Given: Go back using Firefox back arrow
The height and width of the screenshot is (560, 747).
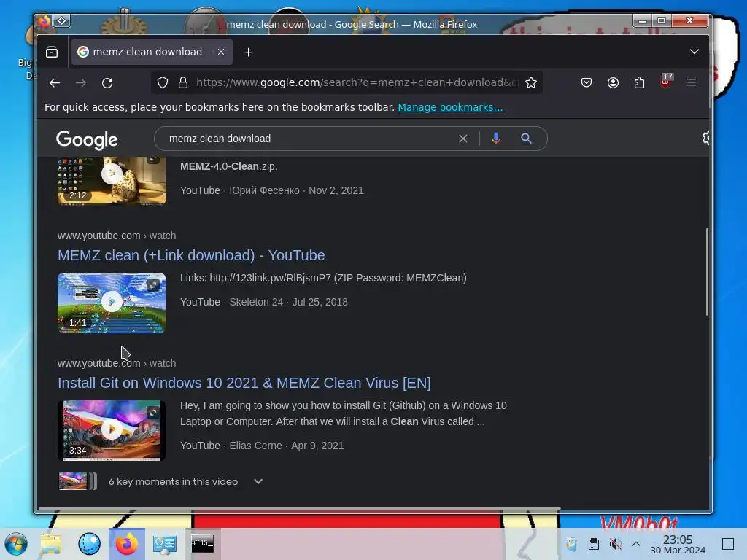Looking at the screenshot, I should (x=55, y=83).
